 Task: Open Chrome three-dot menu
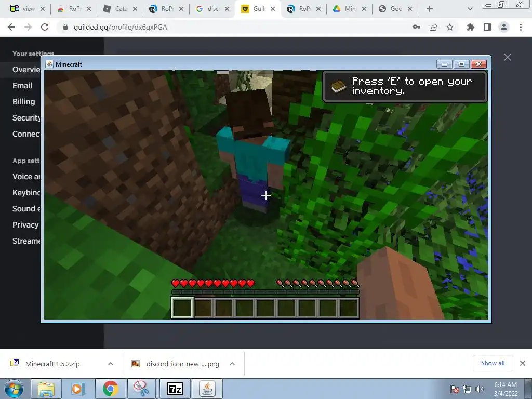[521, 27]
